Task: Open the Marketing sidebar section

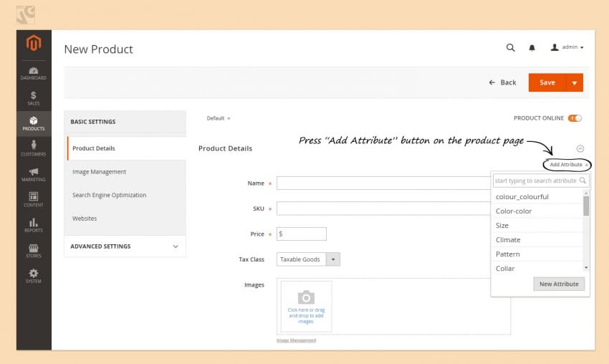Action: point(34,174)
